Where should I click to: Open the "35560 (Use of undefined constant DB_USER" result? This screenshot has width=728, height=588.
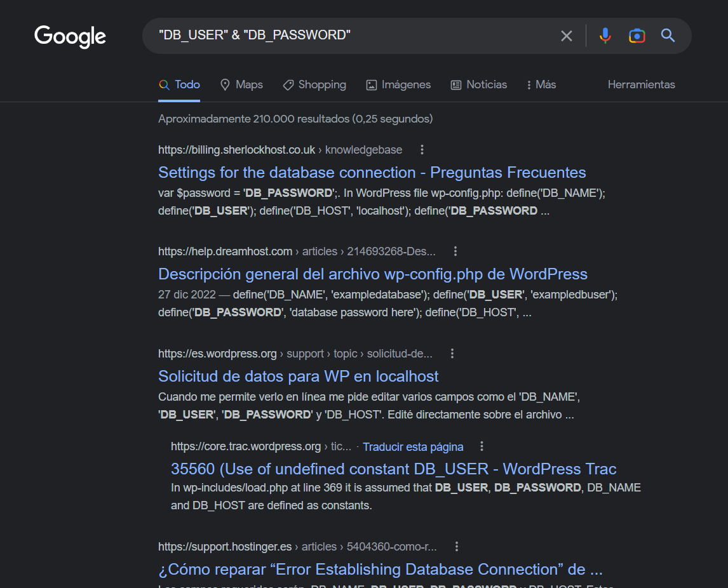393,469
